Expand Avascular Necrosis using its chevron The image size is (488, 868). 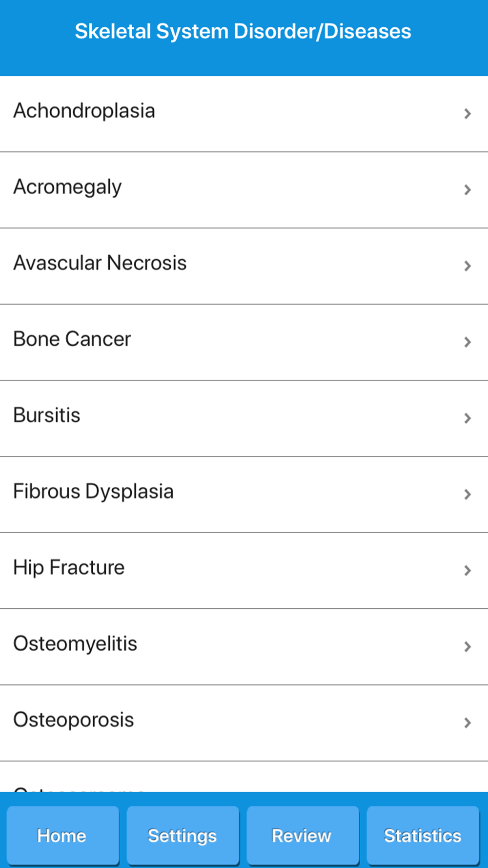[x=468, y=266]
